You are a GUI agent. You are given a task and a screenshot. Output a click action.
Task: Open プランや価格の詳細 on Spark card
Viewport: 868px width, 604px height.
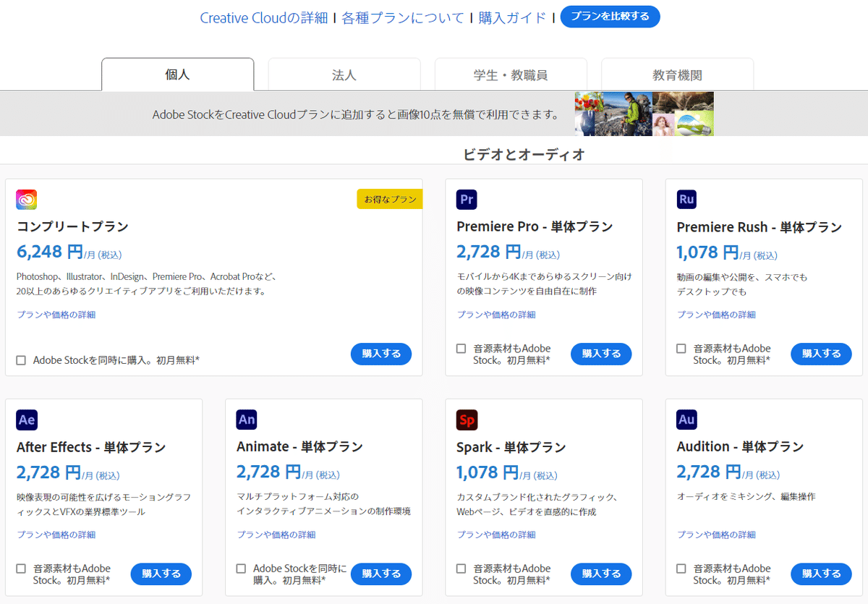[496, 535]
